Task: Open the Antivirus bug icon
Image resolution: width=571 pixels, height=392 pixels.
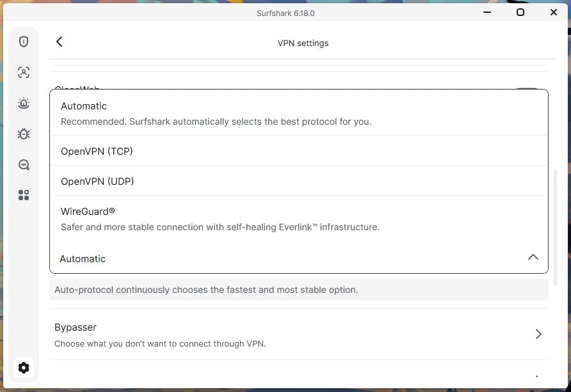Action: click(x=24, y=134)
